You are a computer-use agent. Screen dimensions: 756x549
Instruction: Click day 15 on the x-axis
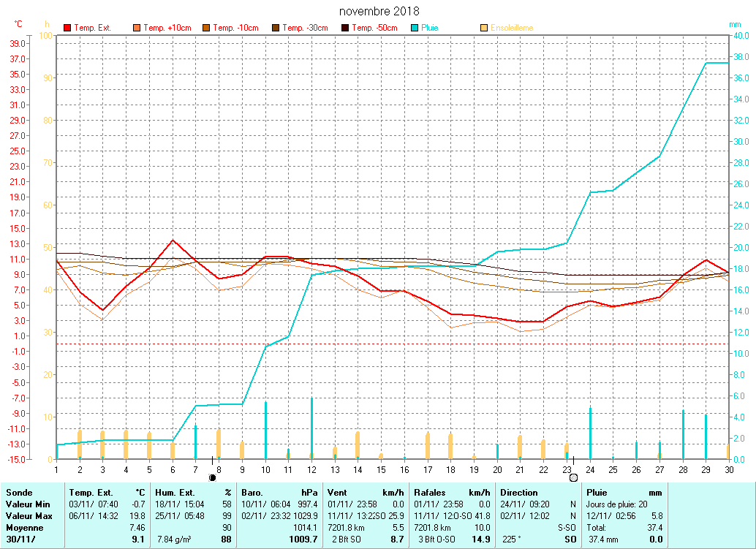tap(382, 469)
